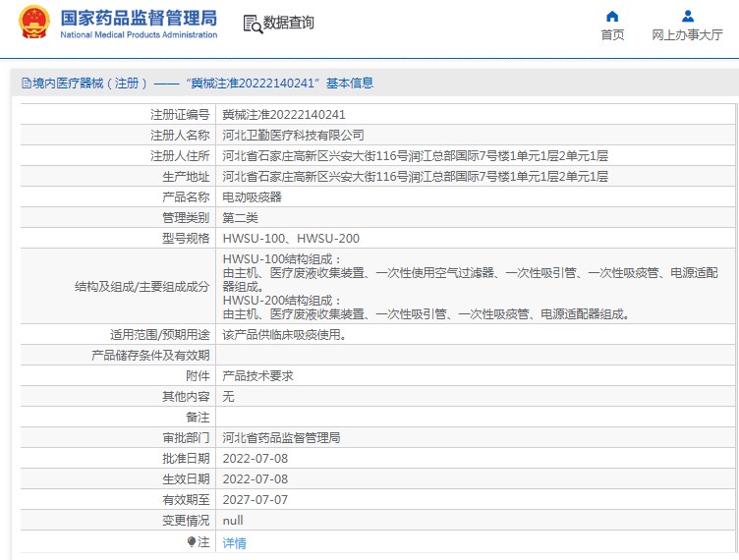Click the 注册证编号 row label
This screenshot has width=739, height=560.
point(180,114)
